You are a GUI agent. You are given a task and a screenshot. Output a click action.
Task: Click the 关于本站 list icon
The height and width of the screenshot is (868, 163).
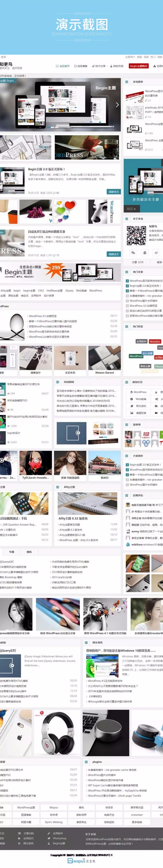pos(127,219)
